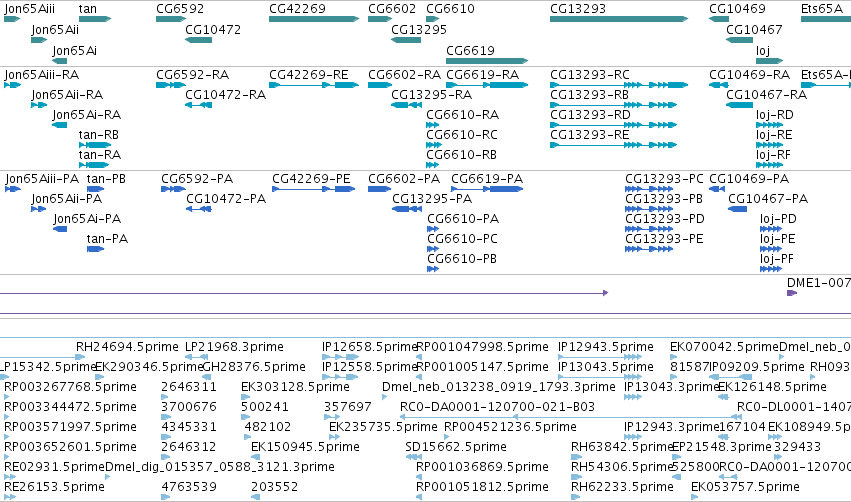This screenshot has width=851, height=502.
Task: Click protein CG6610-PA
Action: coord(463,219)
